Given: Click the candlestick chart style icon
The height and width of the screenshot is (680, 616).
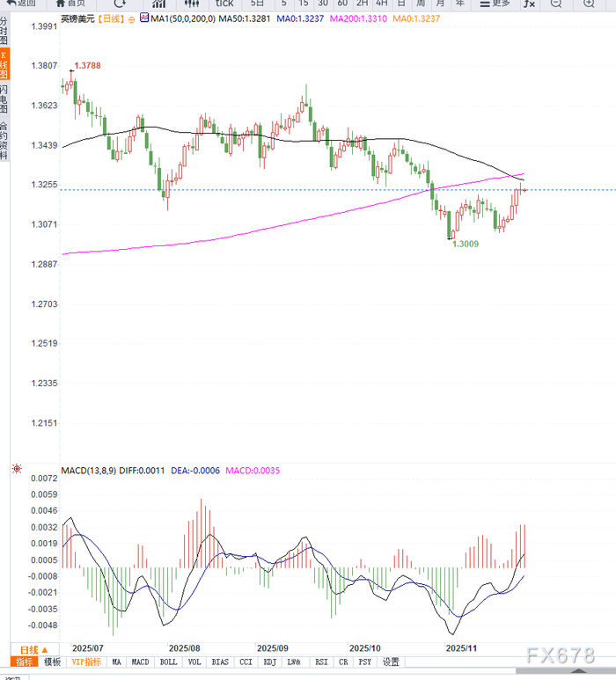Looking at the screenshot, I should (192, 4).
